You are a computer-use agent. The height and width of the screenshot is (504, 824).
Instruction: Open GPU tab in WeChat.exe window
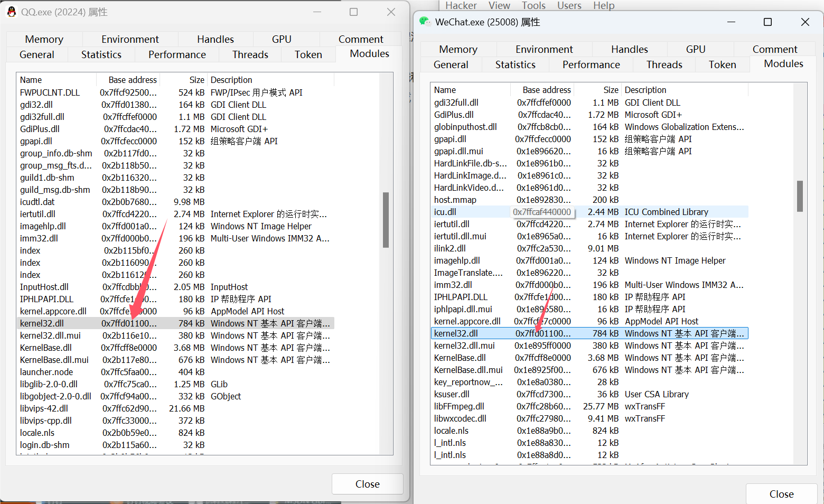pyautogui.click(x=696, y=49)
